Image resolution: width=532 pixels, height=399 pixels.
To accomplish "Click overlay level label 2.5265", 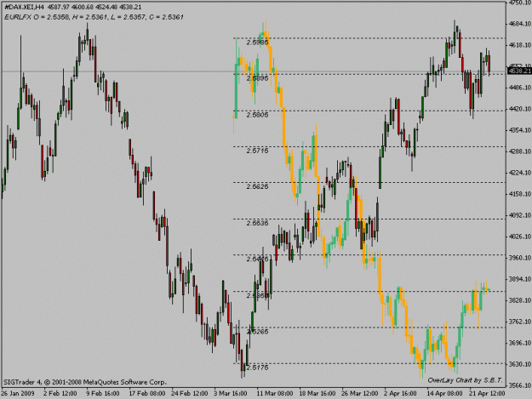I will [x=257, y=332].
